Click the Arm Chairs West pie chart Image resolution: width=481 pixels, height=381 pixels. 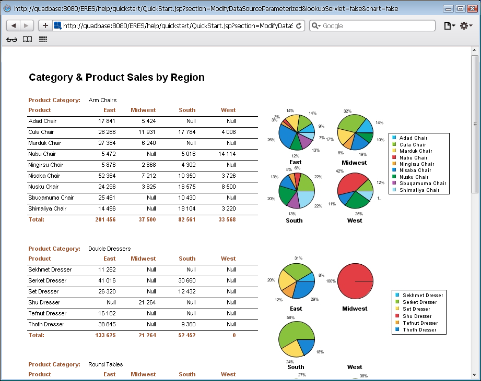coord(355,191)
